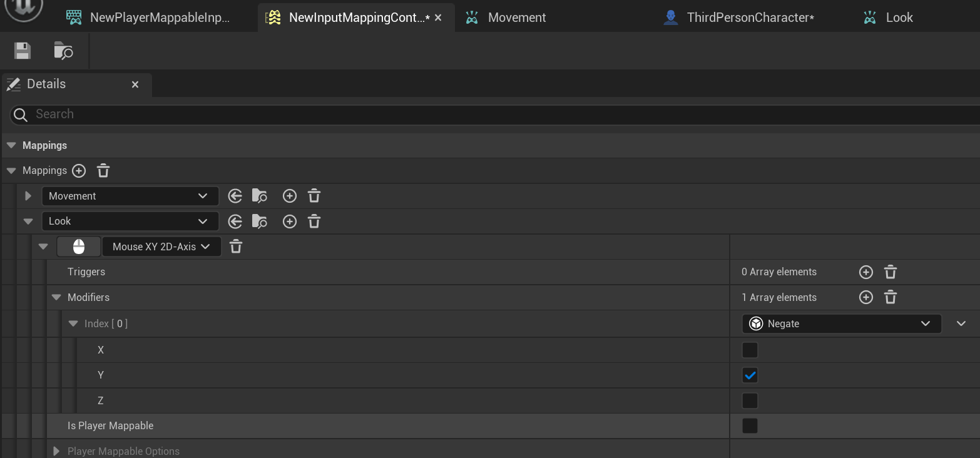Screen dimensions: 980x458
Task: Collapse the Mouse XY 2D-Axis binding row
Action: click(x=43, y=247)
